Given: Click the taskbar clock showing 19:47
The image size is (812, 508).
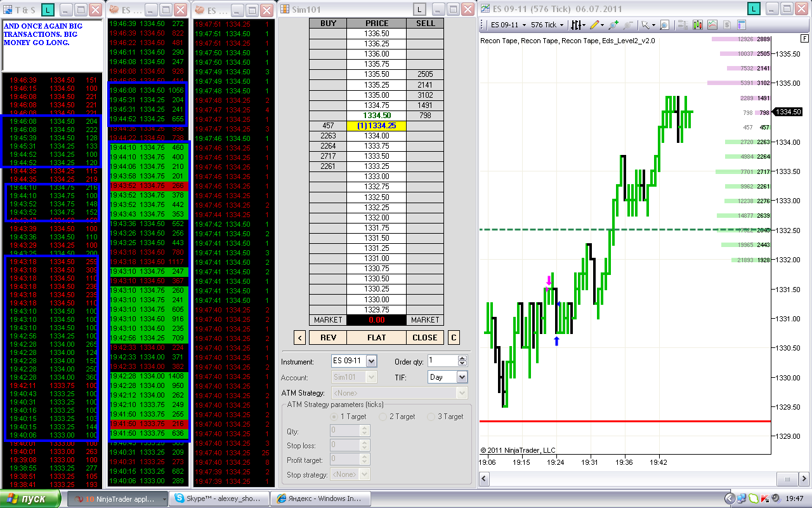Looking at the screenshot, I should 796,499.
